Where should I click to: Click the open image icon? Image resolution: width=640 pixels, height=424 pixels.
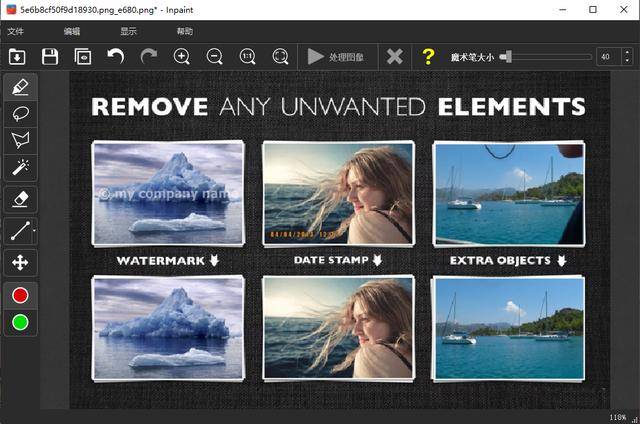pyautogui.click(x=17, y=56)
